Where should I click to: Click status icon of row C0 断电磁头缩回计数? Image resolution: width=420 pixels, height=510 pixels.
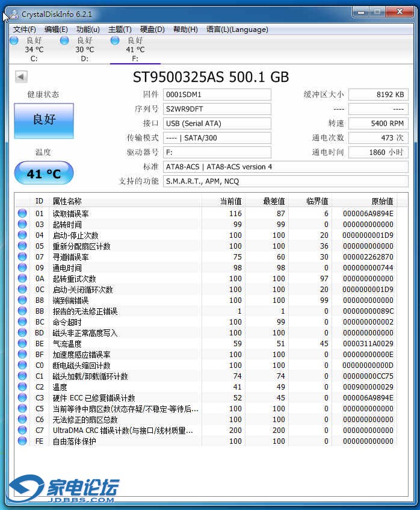[x=22, y=365]
